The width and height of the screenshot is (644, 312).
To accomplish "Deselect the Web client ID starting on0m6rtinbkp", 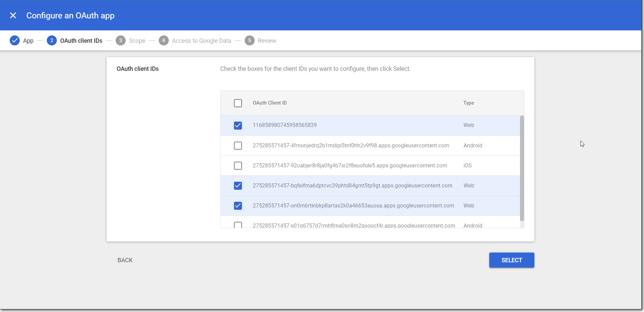I will tap(238, 206).
